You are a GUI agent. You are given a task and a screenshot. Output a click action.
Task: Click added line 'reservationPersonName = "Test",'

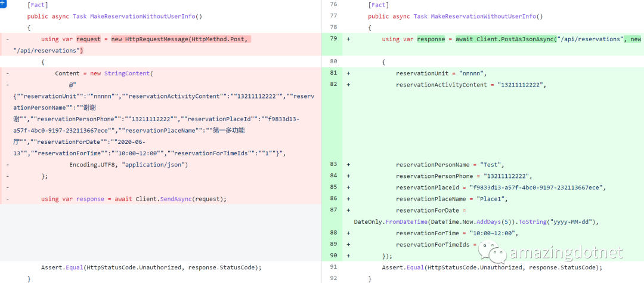[x=450, y=165]
